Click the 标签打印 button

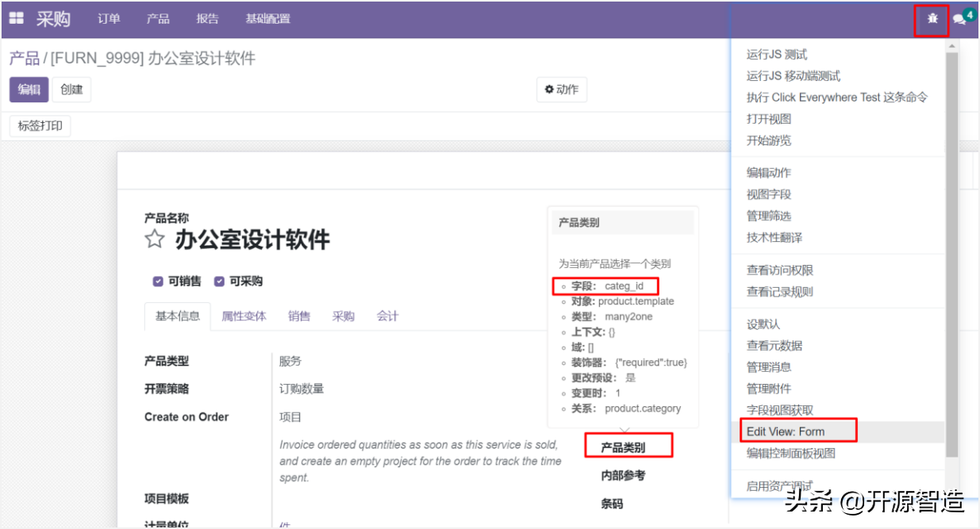tap(40, 126)
